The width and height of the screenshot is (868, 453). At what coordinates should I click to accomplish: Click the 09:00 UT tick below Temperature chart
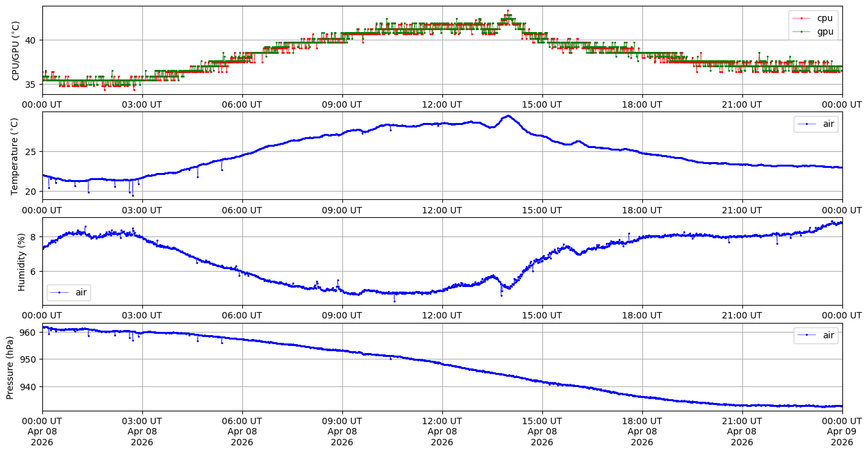tap(342, 210)
